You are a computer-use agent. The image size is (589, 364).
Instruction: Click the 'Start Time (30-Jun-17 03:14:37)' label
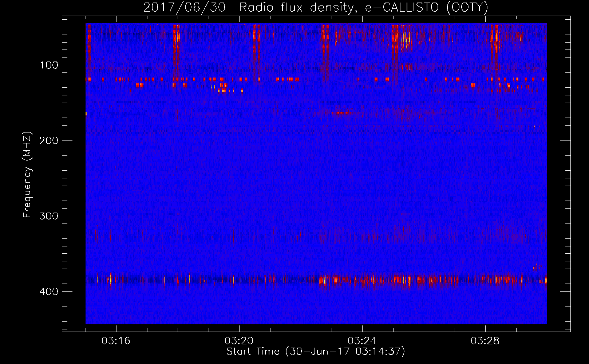[316, 352]
